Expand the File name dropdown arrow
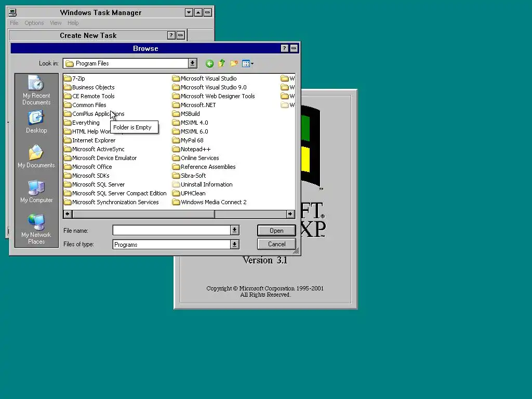The height and width of the screenshot is (399, 532). (234, 230)
